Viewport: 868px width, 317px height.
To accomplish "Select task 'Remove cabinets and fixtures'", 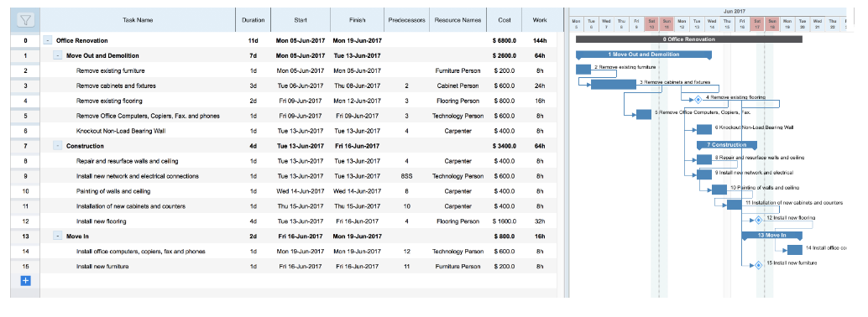I will pos(116,86).
